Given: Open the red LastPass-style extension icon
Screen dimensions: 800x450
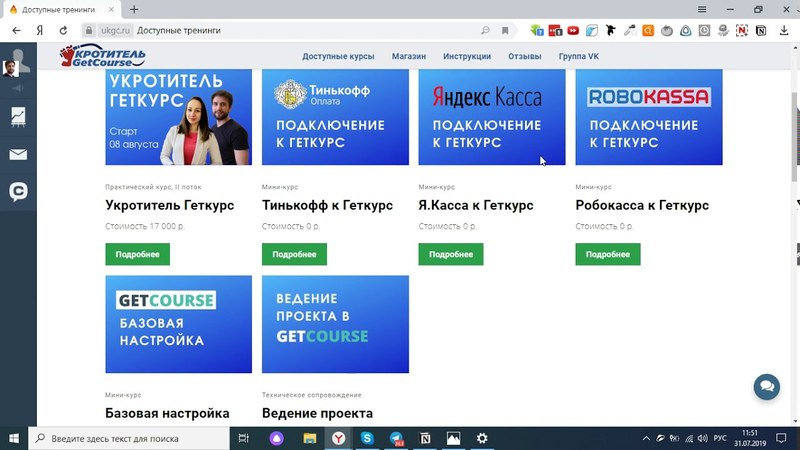Looking at the screenshot, I should click(x=555, y=31).
